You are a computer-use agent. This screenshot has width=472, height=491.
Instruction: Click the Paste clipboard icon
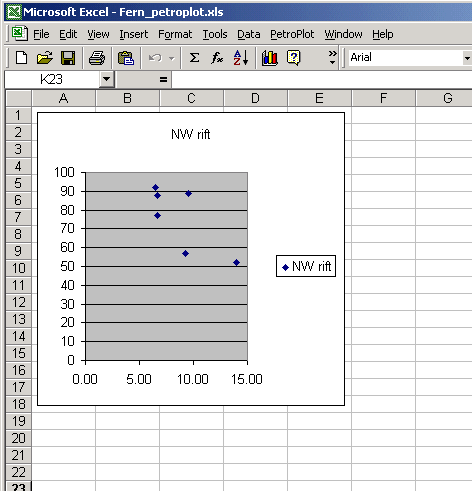pyautogui.click(x=126, y=58)
